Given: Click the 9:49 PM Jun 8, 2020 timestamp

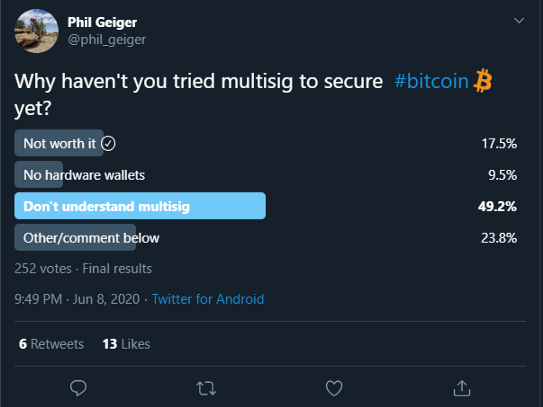Looking at the screenshot, I should coord(77,299).
